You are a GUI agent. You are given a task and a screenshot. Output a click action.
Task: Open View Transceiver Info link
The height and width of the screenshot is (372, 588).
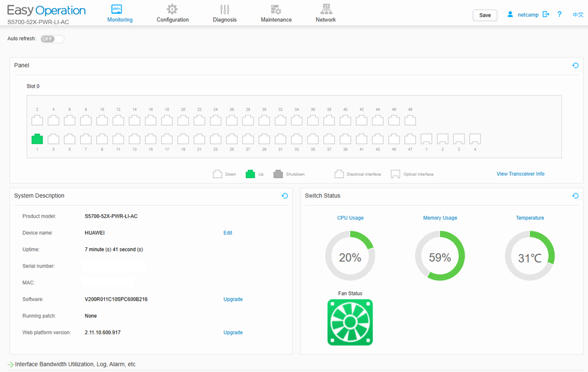(520, 174)
